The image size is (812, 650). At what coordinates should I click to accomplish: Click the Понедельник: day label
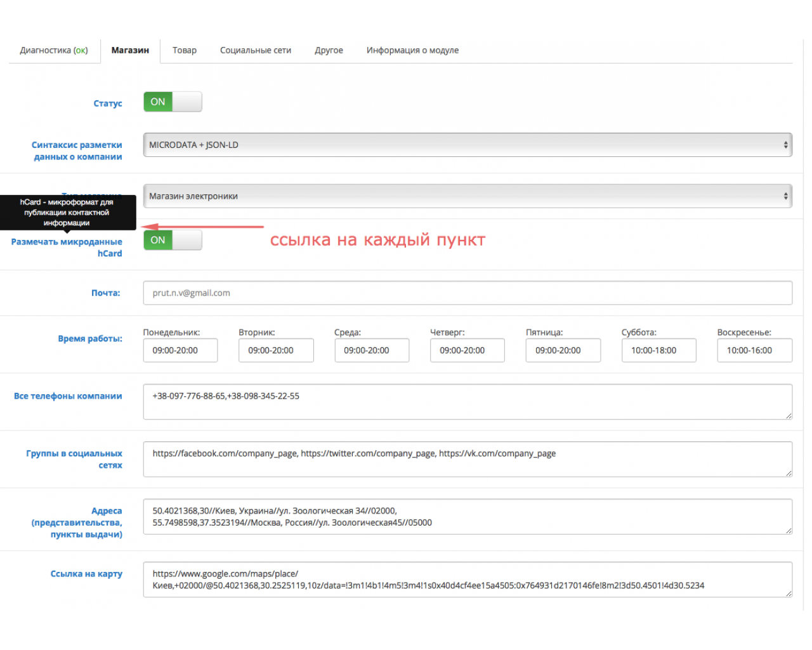tap(171, 332)
